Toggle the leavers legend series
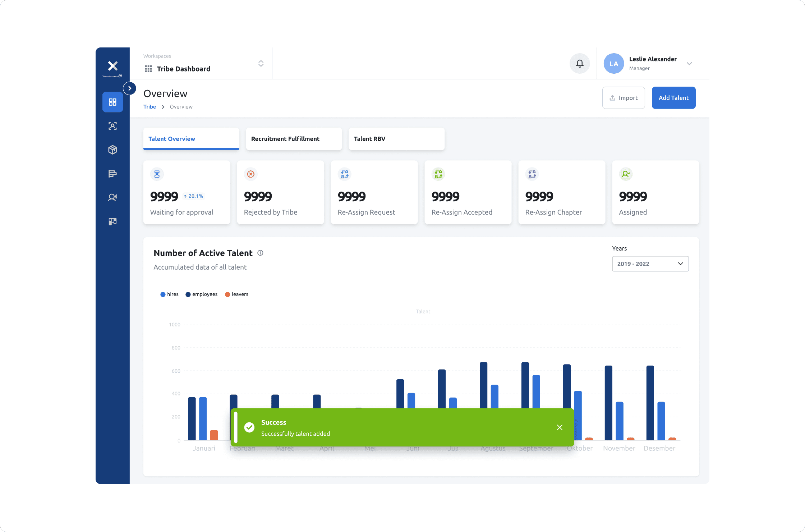This screenshot has width=805, height=532. point(236,294)
